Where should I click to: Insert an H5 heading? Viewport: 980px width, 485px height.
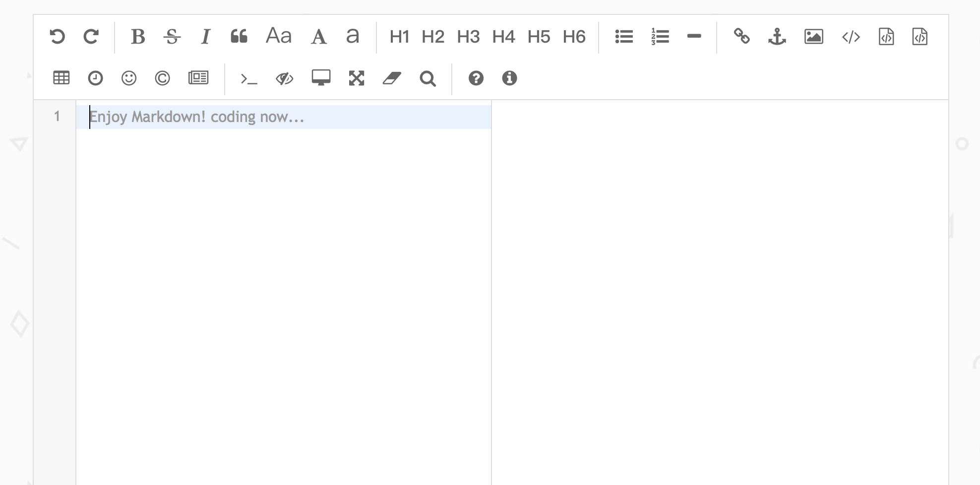pos(539,37)
